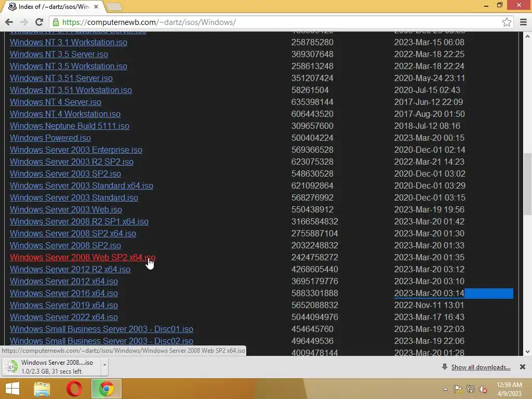Screen dimensions: 532x399
Task: Show all downloads
Action: click(x=481, y=367)
